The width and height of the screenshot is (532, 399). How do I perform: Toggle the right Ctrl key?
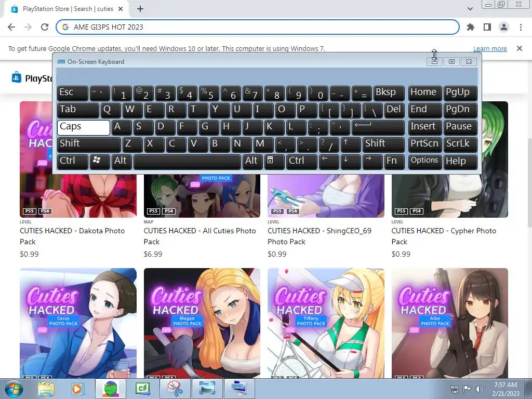[x=302, y=162]
